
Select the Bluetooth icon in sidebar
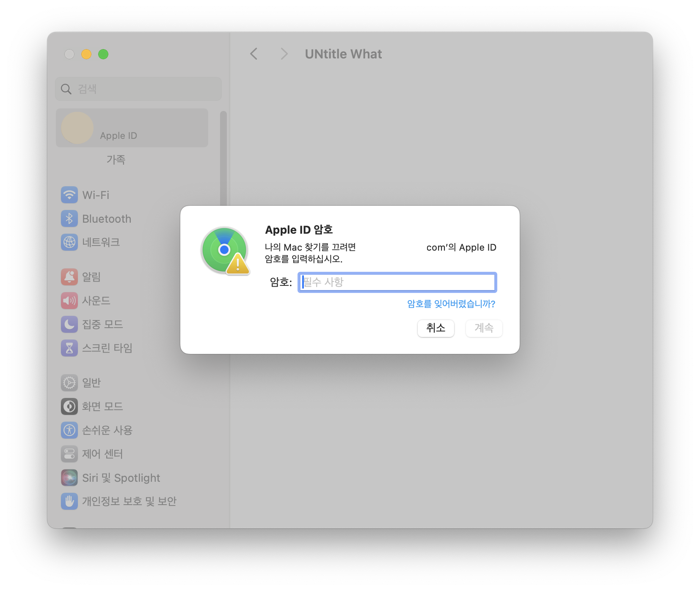[69, 218]
